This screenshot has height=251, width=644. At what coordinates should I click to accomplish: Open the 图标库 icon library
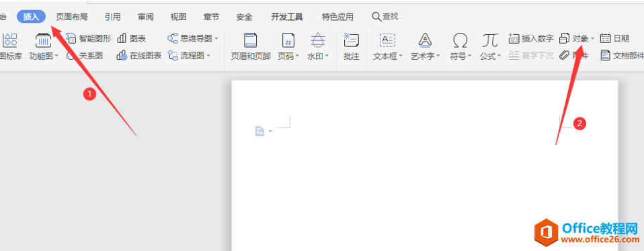pos(10,47)
